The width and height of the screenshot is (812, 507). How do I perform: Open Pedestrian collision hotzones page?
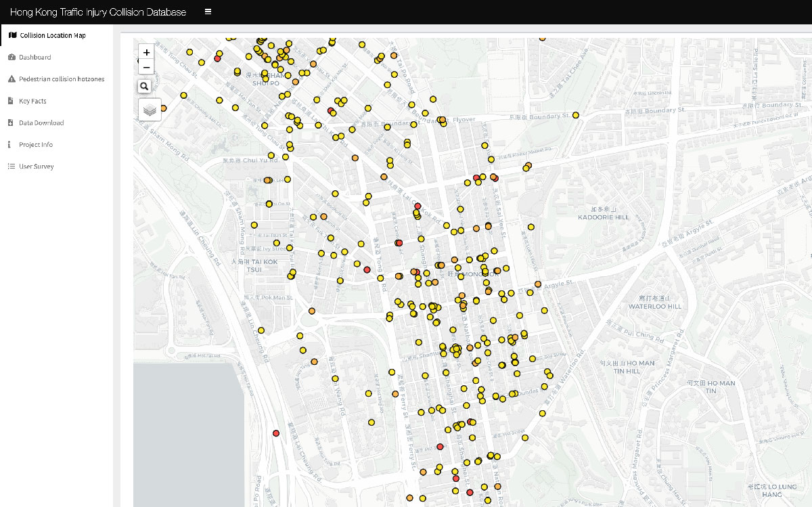pyautogui.click(x=56, y=79)
